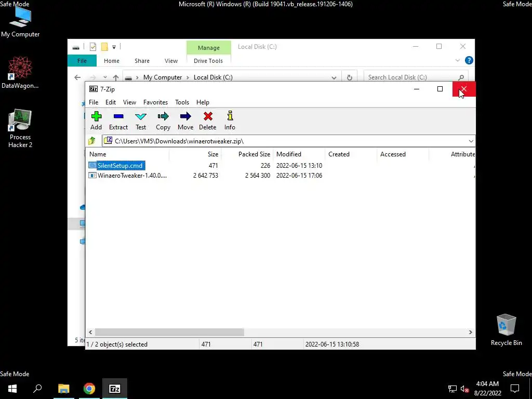532x399 pixels.
Task: Sort by the Created column header
Action: (x=351, y=154)
